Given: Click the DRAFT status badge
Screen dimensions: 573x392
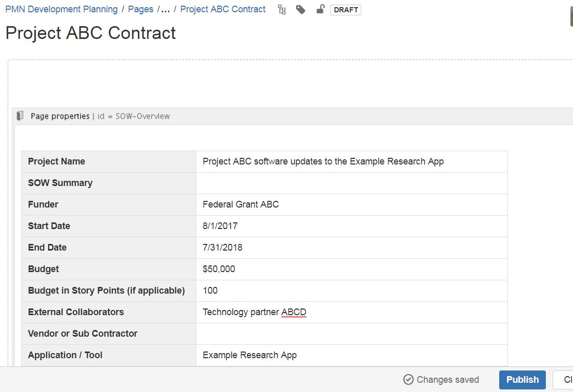Looking at the screenshot, I should (x=346, y=10).
